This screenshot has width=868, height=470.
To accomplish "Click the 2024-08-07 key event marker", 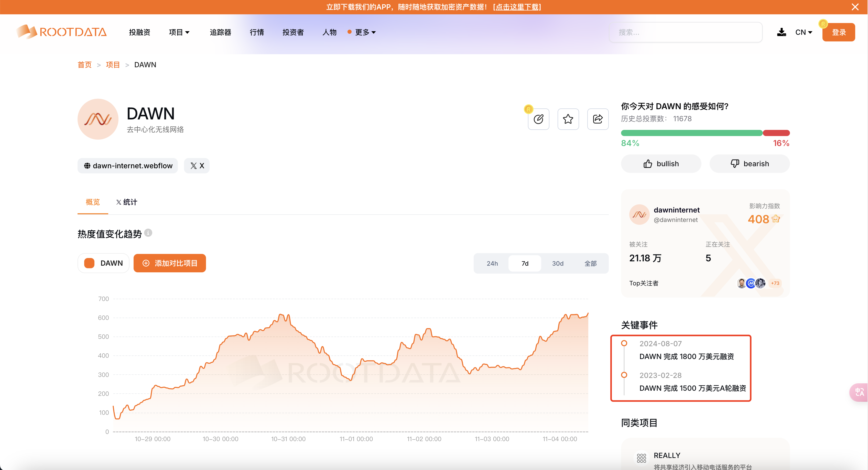I will 624,343.
